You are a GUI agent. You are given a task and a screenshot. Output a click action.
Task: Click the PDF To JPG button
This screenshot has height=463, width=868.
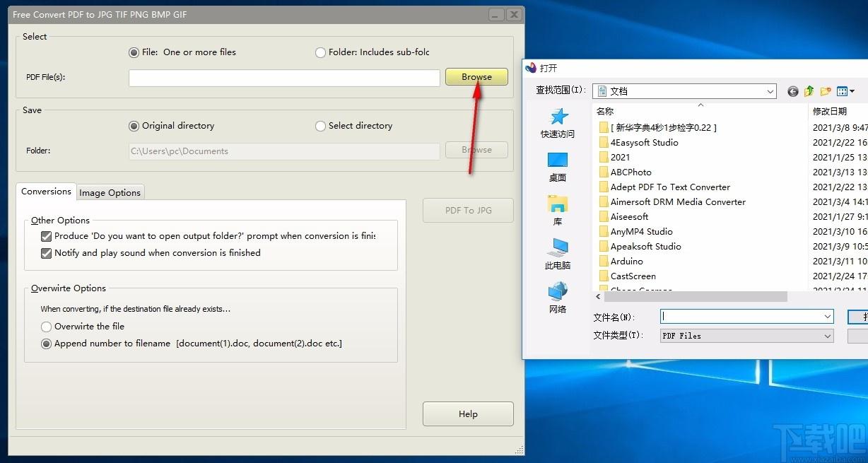(x=468, y=210)
